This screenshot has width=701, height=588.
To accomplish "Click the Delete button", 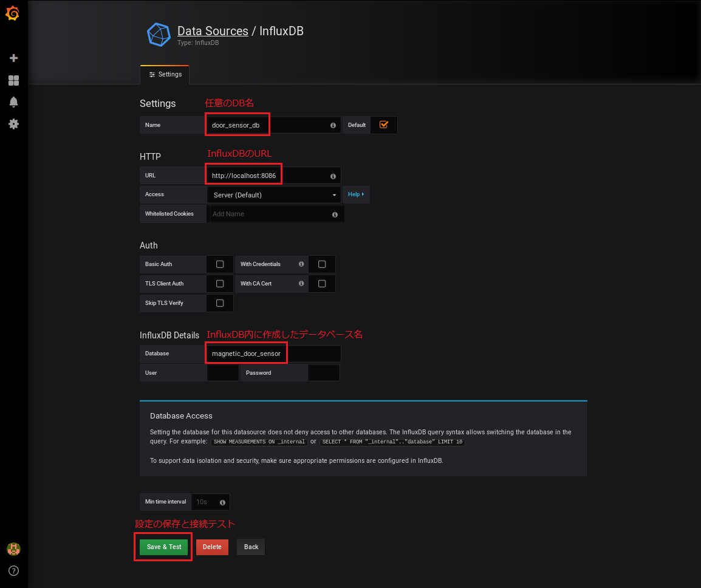I will (x=212, y=547).
